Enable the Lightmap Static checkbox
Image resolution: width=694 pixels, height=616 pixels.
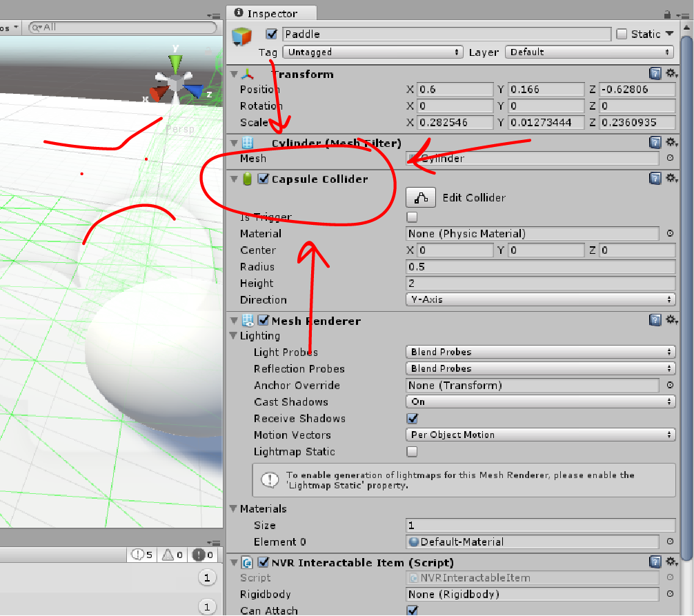[x=411, y=451]
